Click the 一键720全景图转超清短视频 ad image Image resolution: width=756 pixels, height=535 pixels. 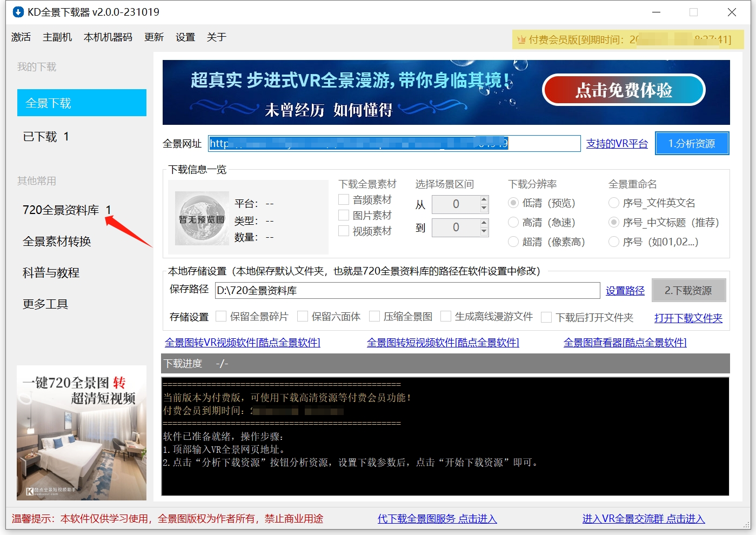click(82, 433)
